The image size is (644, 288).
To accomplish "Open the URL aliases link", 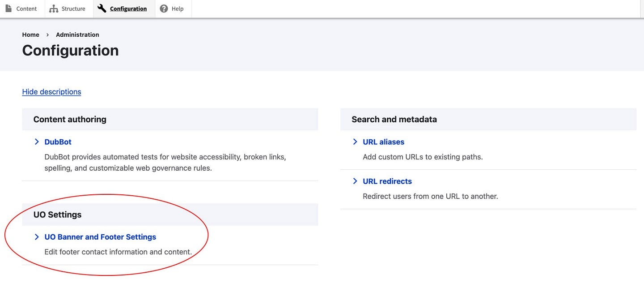I will (383, 142).
